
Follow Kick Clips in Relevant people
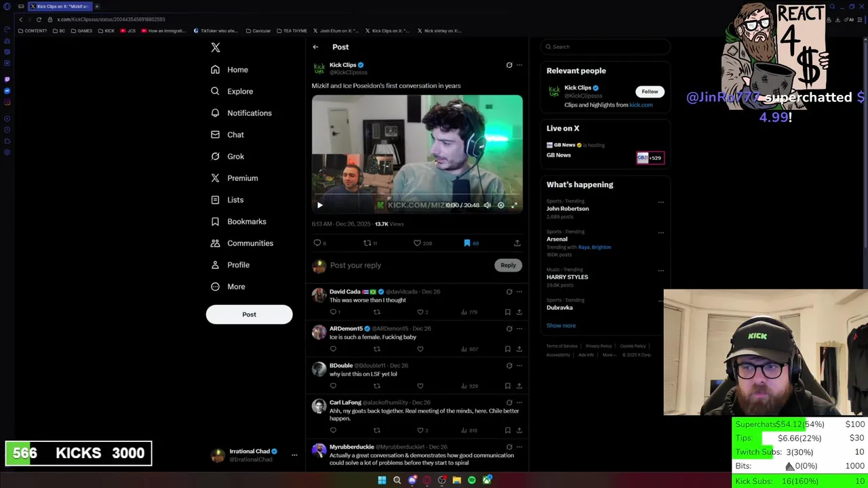(650, 91)
